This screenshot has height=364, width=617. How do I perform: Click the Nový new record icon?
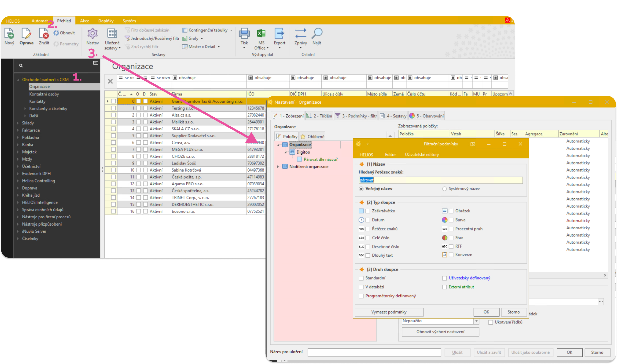point(9,33)
